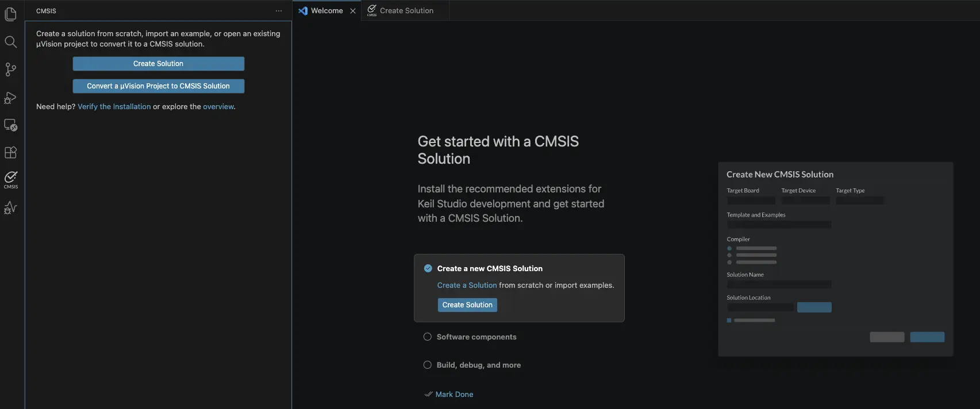This screenshot has height=409, width=980.
Task: Click Create Solution button in walkthrough step
Action: tap(467, 305)
